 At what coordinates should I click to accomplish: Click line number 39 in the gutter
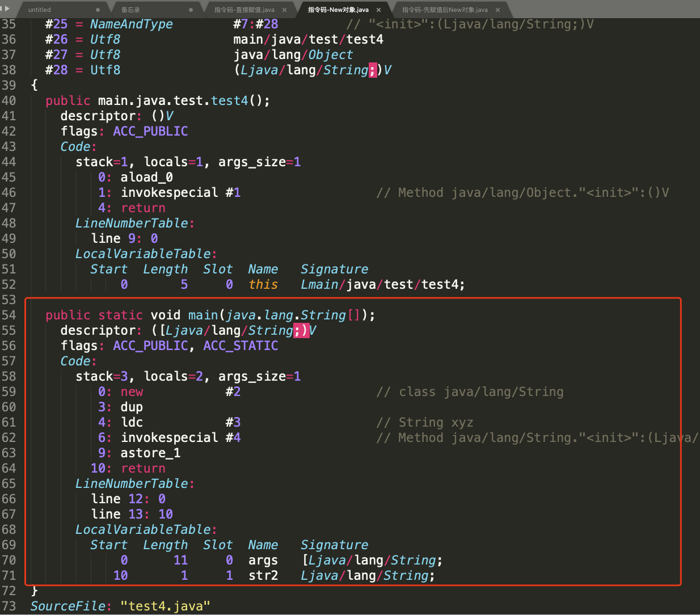pyautogui.click(x=9, y=85)
